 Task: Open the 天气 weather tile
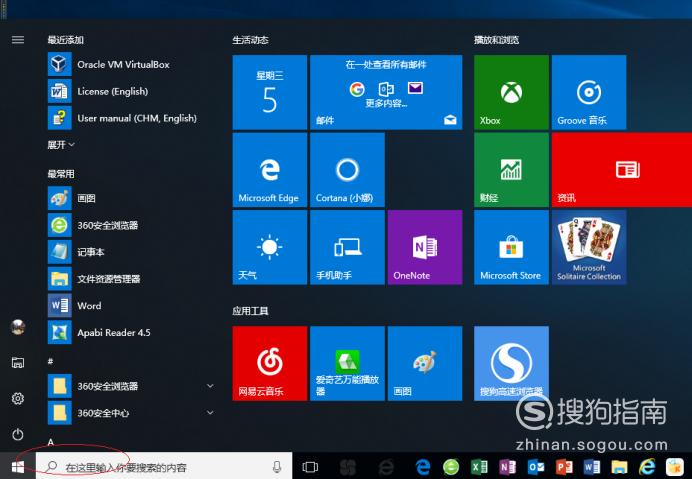point(270,247)
